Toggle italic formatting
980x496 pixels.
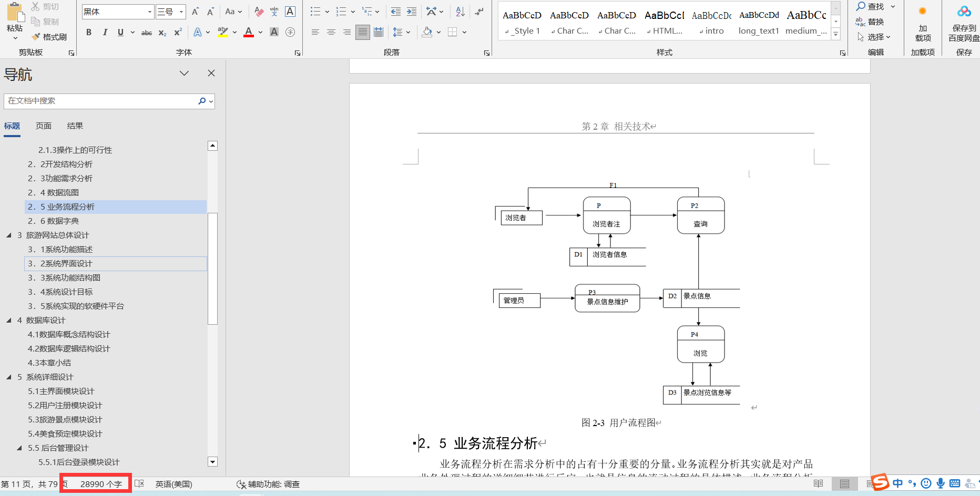[x=105, y=33]
